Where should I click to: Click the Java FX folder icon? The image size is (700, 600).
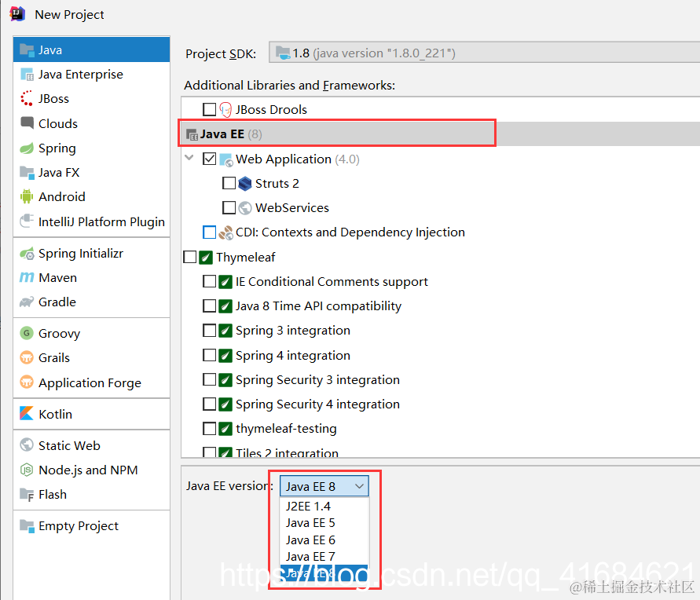(x=27, y=173)
